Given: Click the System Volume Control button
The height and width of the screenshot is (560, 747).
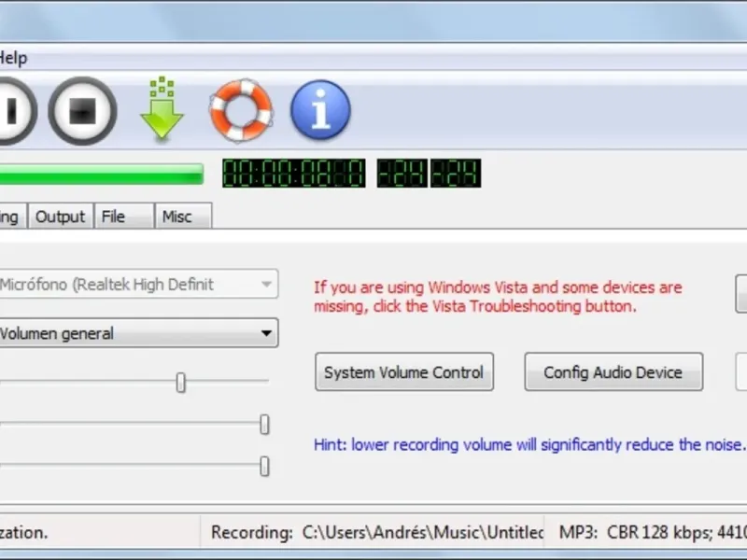Looking at the screenshot, I should (x=404, y=371).
